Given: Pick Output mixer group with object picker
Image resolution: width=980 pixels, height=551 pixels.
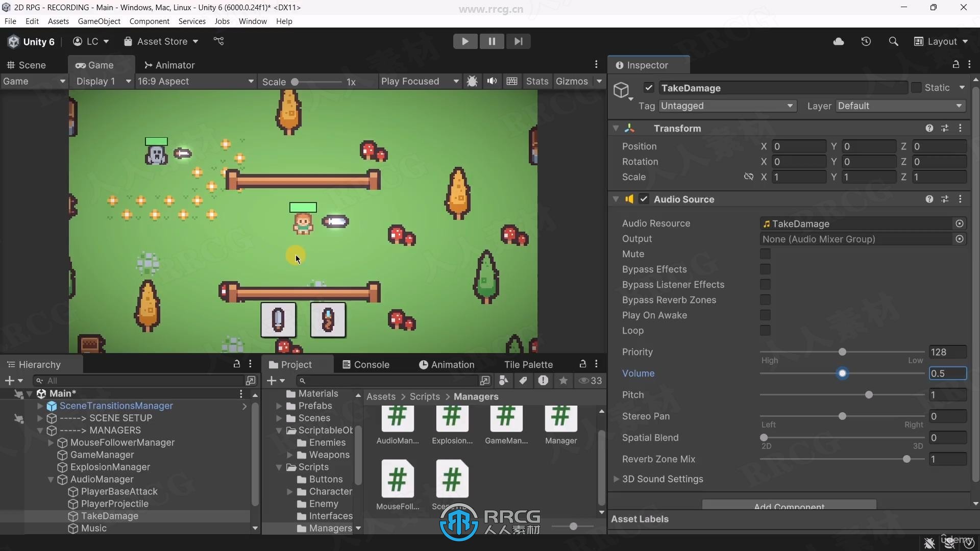Looking at the screenshot, I should [960, 239].
